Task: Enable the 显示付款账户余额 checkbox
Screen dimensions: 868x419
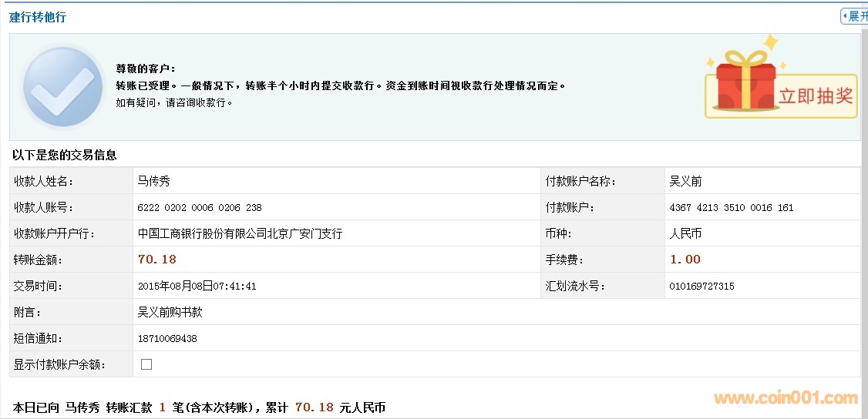Action: [x=146, y=364]
